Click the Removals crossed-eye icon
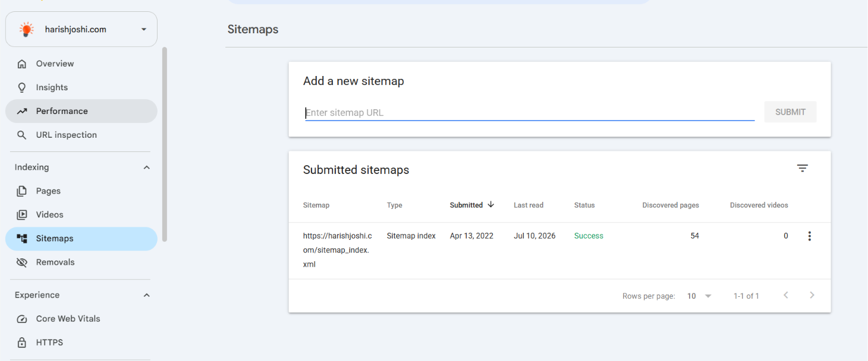Viewport: 868px width, 361px height. 22,262
